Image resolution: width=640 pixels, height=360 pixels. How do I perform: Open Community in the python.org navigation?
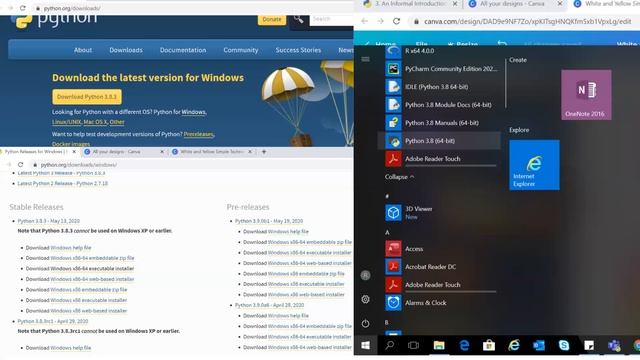[x=241, y=50]
